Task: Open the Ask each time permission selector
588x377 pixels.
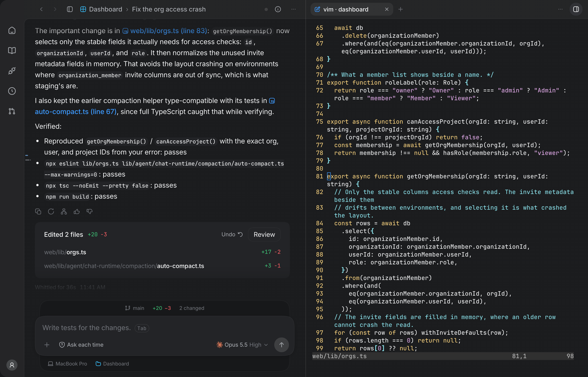Action: pos(81,345)
